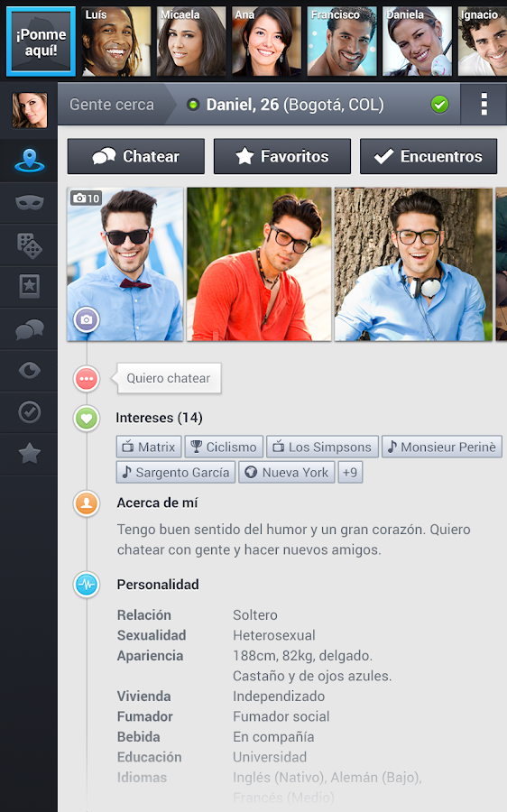
Task: Click the green verified checkmark badge
Action: tap(439, 105)
